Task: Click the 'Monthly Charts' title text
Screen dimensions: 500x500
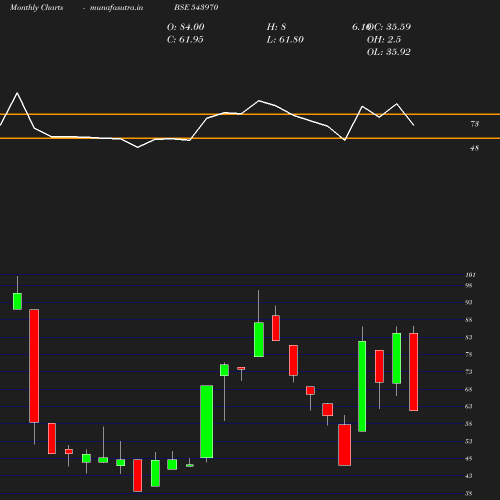Action: click(36, 7)
